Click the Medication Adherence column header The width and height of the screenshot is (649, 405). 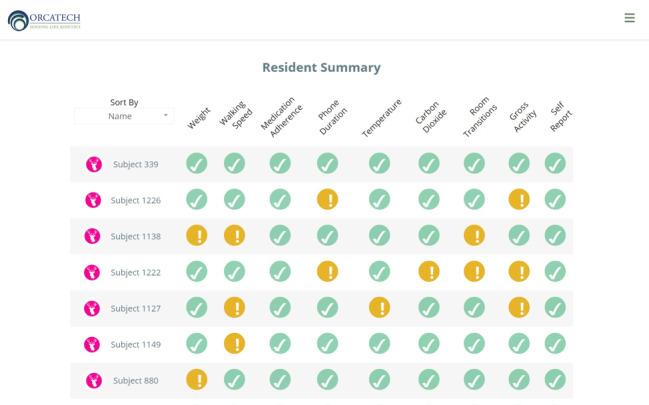(282, 117)
